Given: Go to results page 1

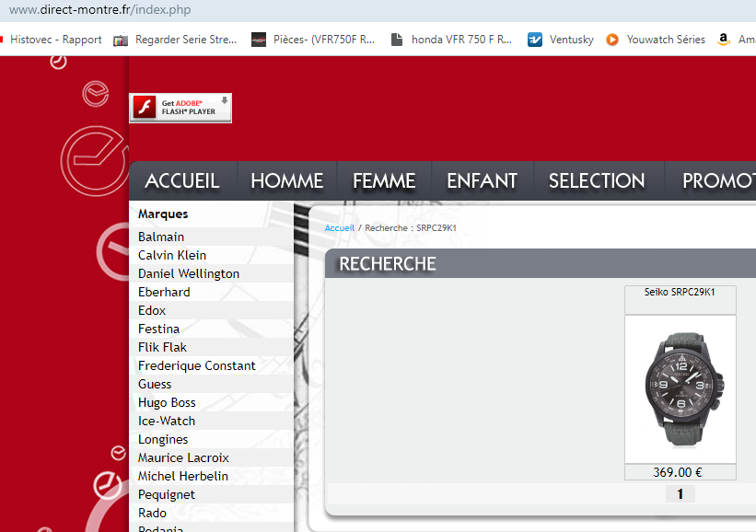Looking at the screenshot, I should (x=680, y=494).
